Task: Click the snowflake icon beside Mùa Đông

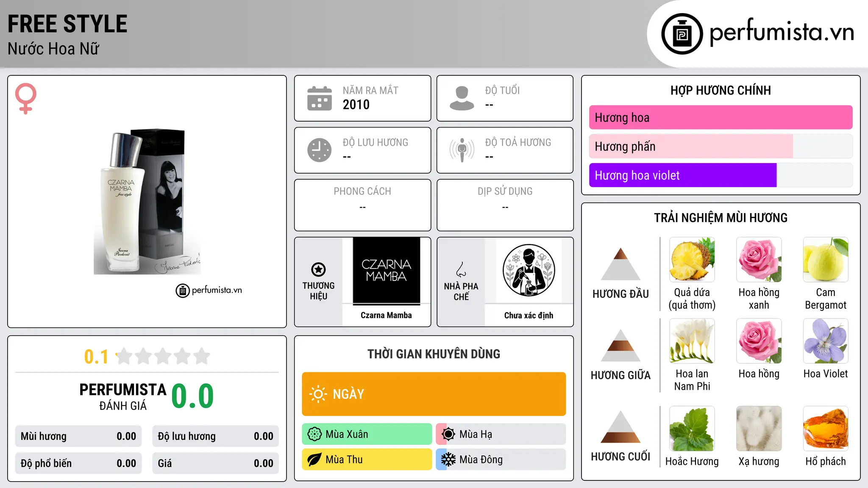Action: (x=448, y=460)
